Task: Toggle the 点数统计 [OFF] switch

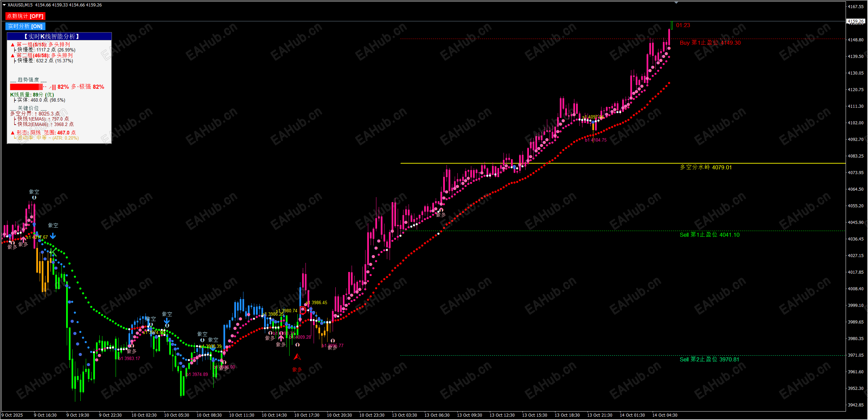Action: tap(25, 16)
